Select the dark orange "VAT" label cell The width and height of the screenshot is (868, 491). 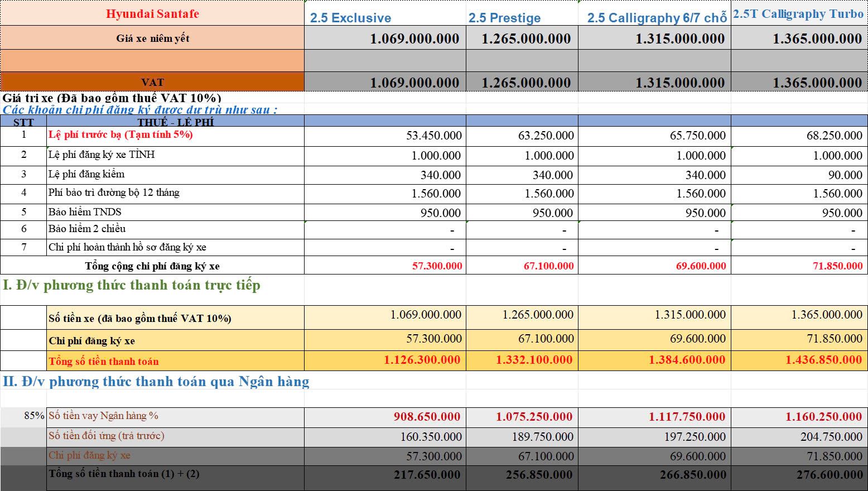[152, 82]
